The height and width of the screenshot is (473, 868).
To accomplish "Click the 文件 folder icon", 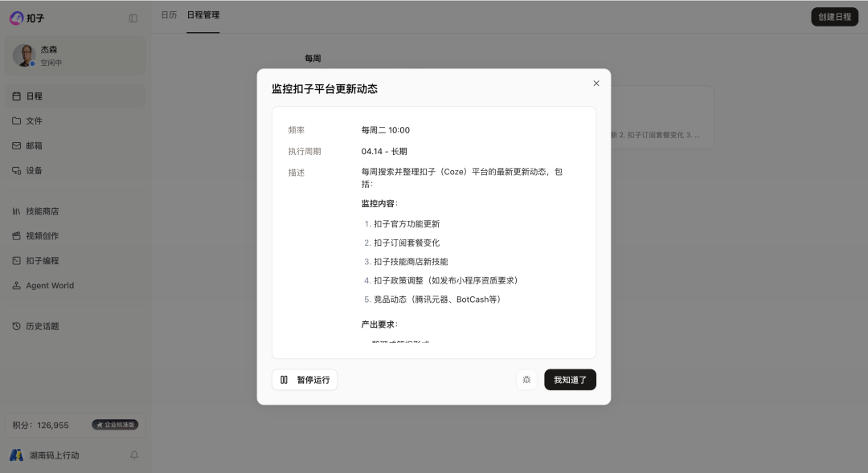I will [x=17, y=120].
